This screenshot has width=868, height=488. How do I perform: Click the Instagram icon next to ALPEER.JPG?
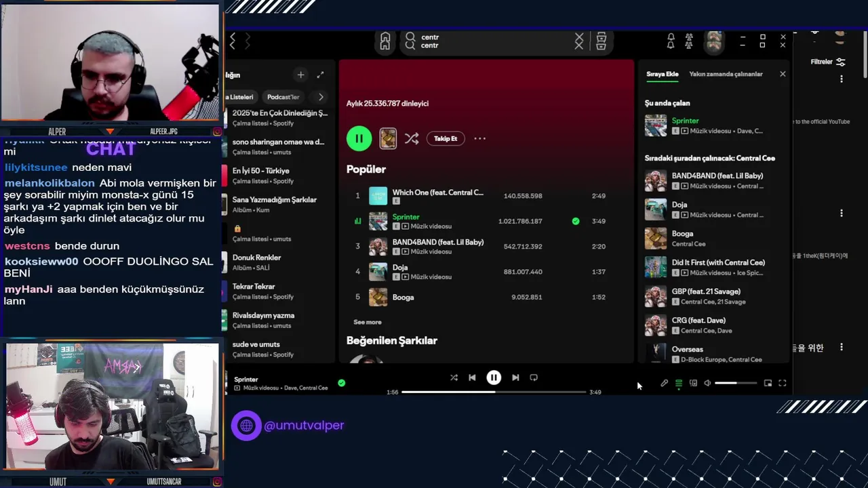tap(217, 131)
